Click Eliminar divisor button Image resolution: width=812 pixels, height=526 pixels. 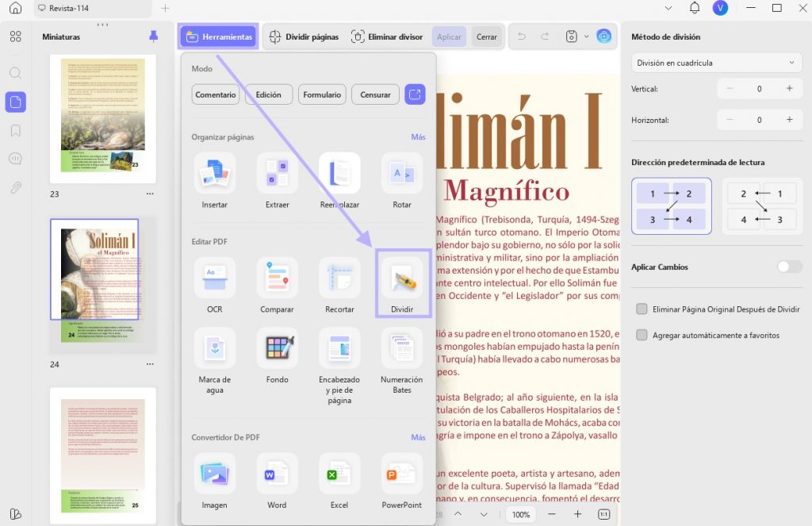coord(387,36)
